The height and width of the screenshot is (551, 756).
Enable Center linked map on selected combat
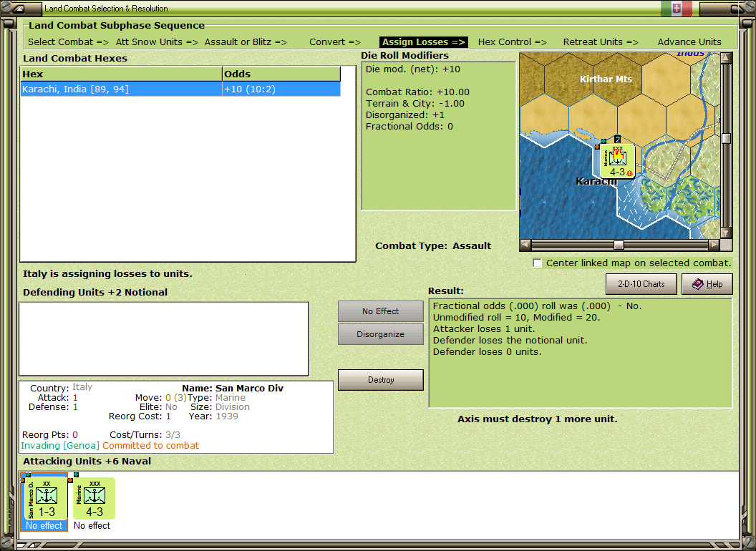537,263
